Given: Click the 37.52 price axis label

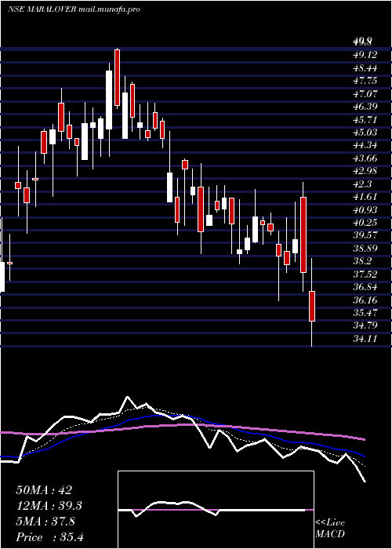Looking at the screenshot, I should (365, 274).
